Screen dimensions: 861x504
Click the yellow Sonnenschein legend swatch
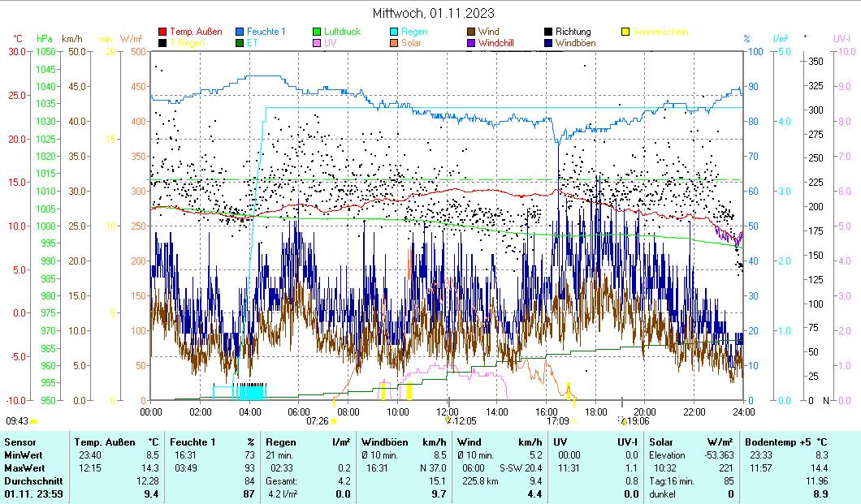625,32
